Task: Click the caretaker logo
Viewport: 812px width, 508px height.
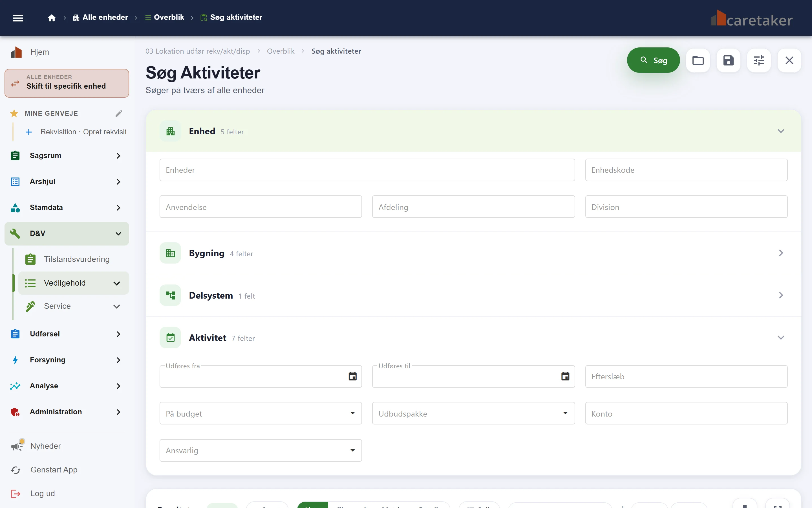Action: coord(752,18)
